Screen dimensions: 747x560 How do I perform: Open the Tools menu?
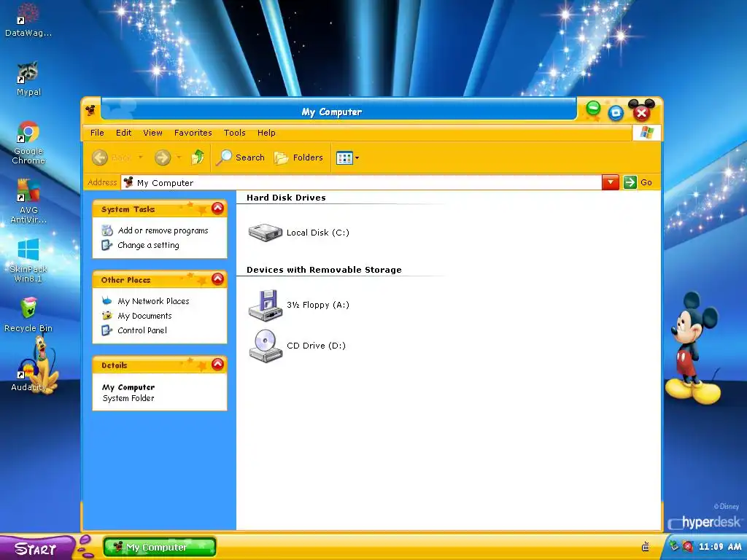coord(234,133)
